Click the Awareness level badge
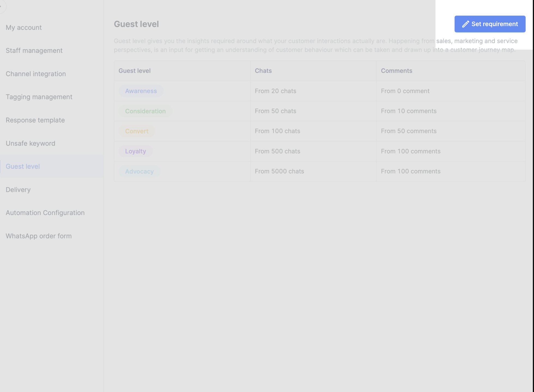Screen dimensions: 534x392 [141, 91]
